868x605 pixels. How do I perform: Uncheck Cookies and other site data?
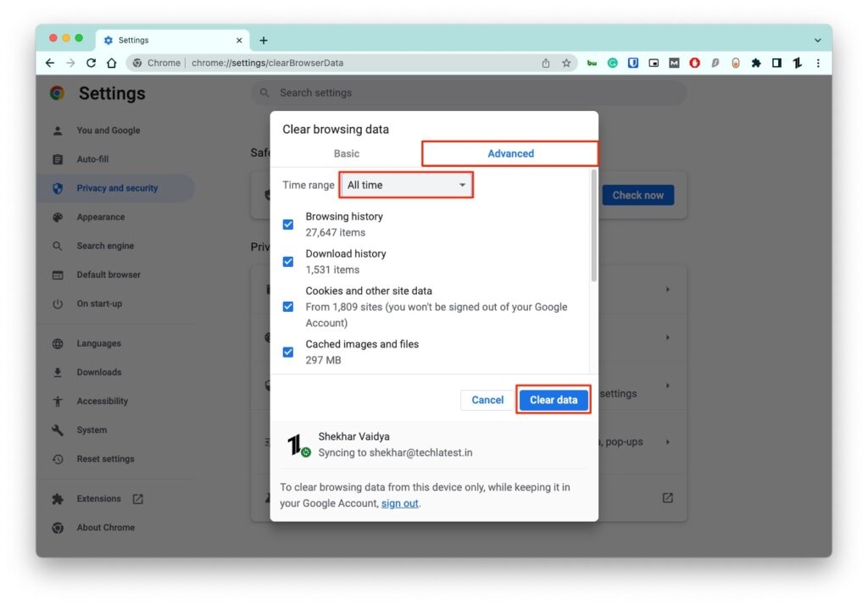pyautogui.click(x=288, y=307)
